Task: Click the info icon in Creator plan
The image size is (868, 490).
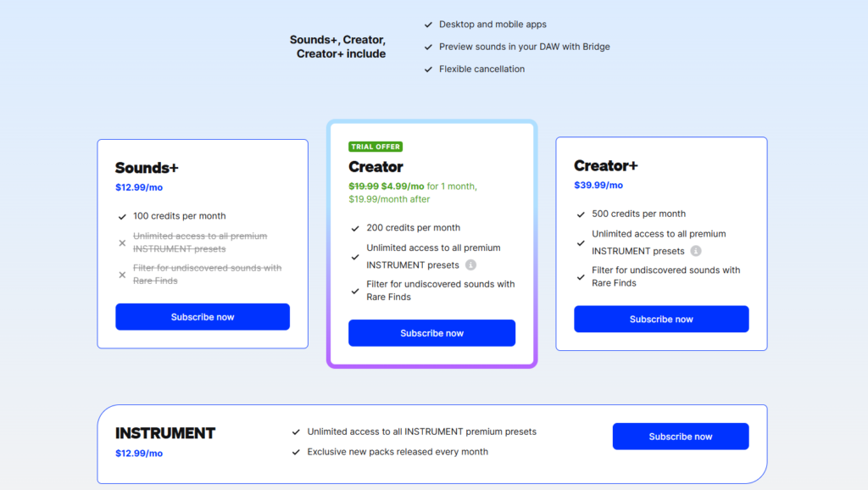Action: pyautogui.click(x=470, y=265)
